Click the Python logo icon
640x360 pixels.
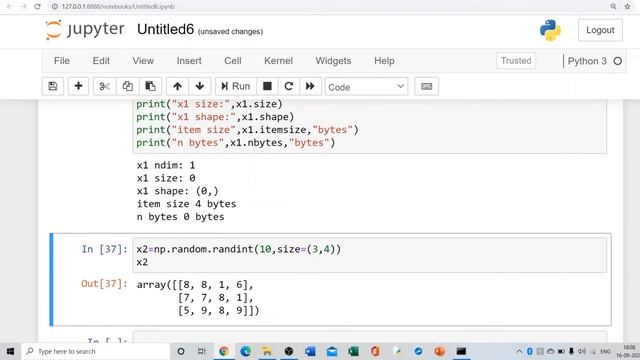[550, 30]
